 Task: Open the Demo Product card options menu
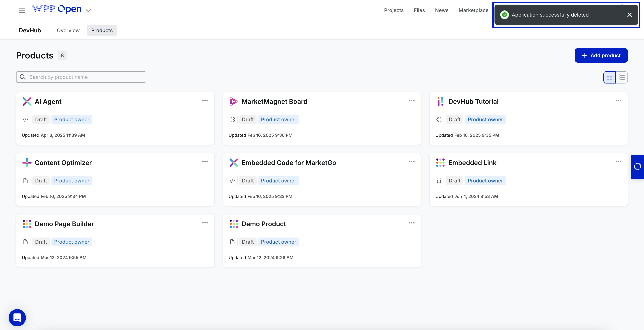coord(411,223)
